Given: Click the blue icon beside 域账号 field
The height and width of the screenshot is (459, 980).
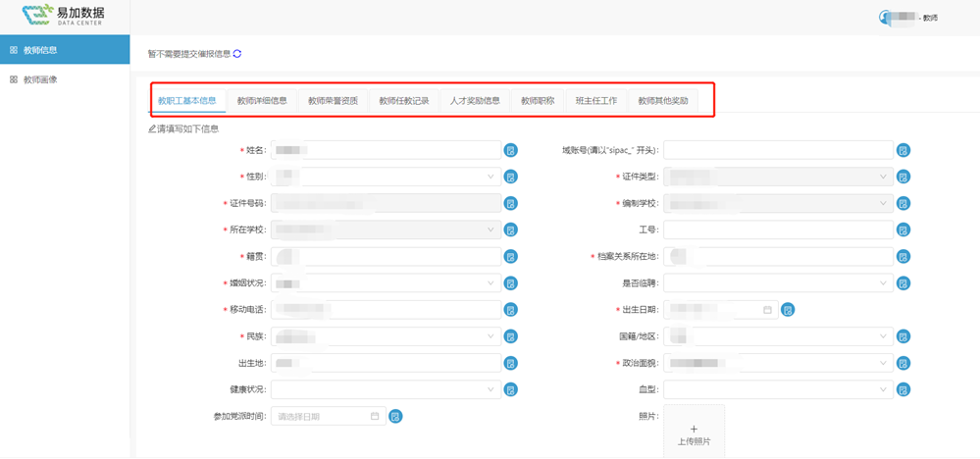Looking at the screenshot, I should 903,150.
